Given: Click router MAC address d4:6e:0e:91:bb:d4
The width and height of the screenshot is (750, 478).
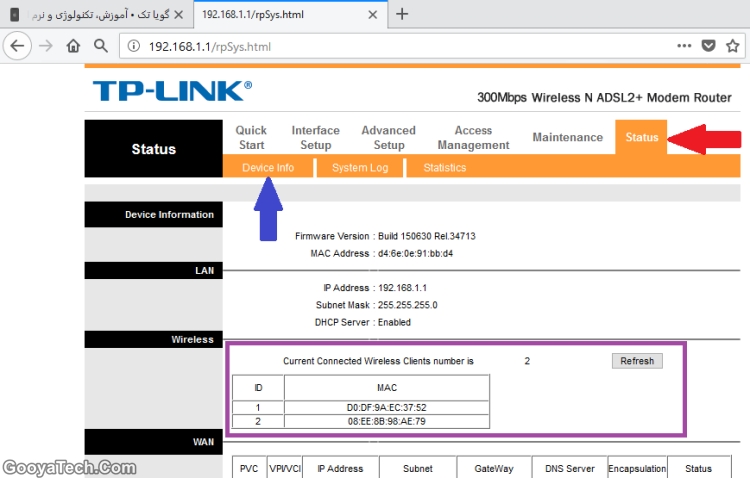Looking at the screenshot, I should [415, 253].
